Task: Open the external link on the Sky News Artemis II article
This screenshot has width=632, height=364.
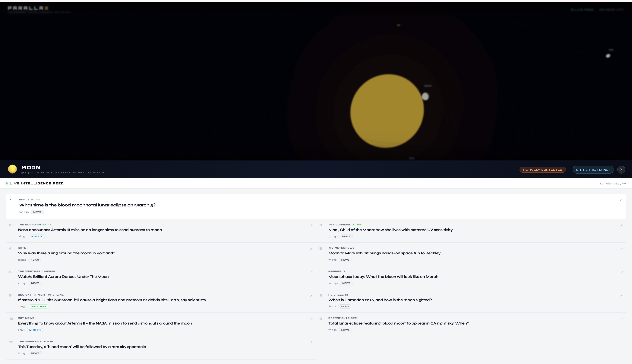Action: (x=311, y=319)
